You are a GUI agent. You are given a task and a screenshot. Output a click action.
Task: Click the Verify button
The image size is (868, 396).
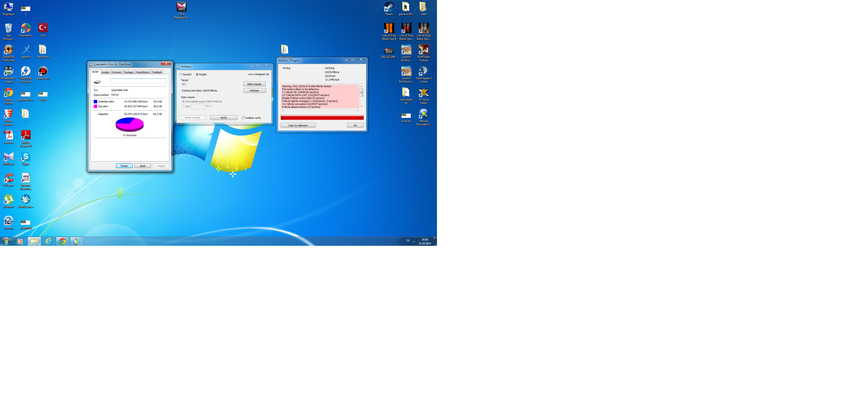pos(223,118)
